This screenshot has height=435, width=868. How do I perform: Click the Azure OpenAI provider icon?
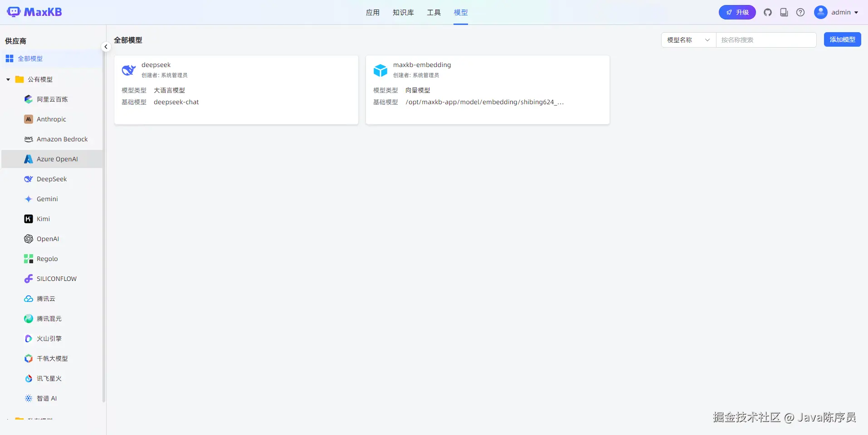coord(29,159)
